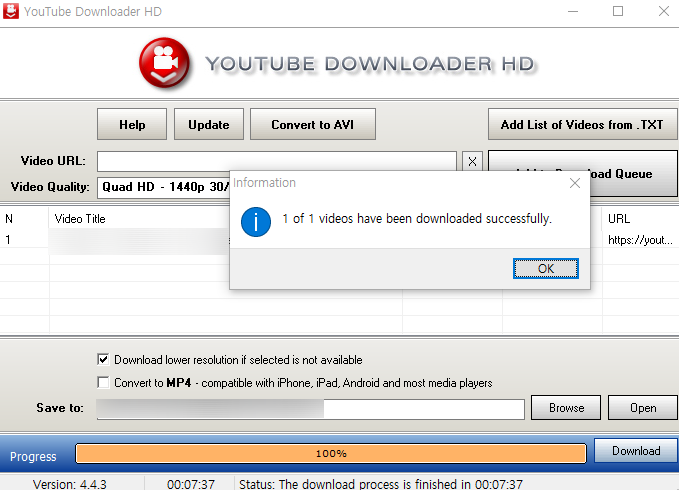This screenshot has height=490, width=679.
Task: Click the blue information icon in dialog
Action: (256, 222)
